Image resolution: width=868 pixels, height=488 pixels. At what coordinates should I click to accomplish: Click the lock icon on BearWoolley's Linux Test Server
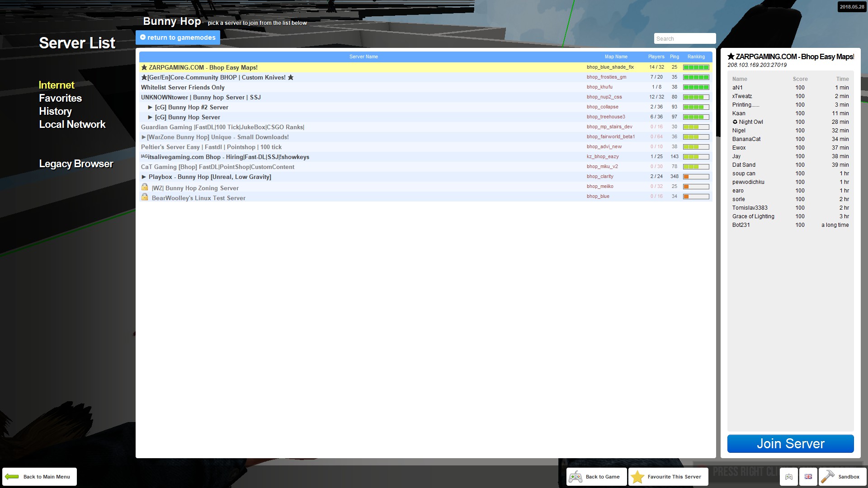[x=145, y=197]
